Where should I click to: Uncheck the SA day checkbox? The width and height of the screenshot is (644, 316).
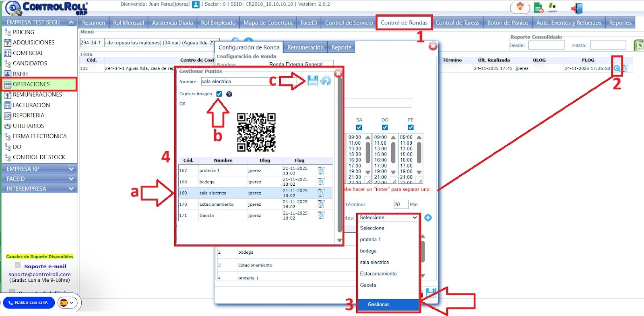(x=359, y=127)
